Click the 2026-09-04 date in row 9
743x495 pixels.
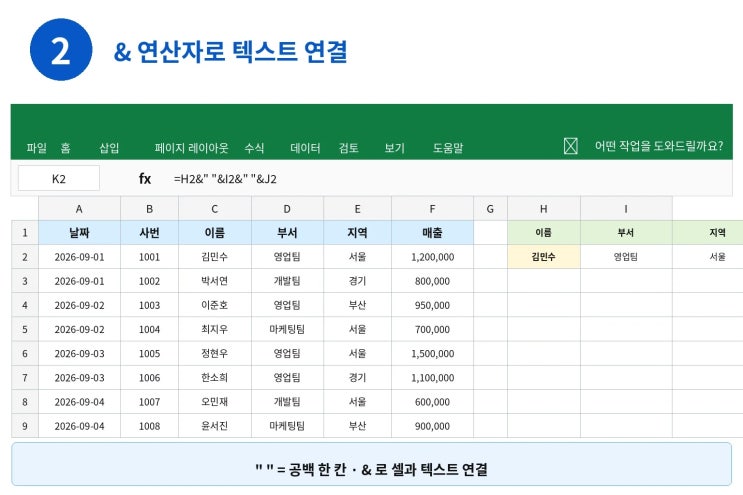pos(79,426)
